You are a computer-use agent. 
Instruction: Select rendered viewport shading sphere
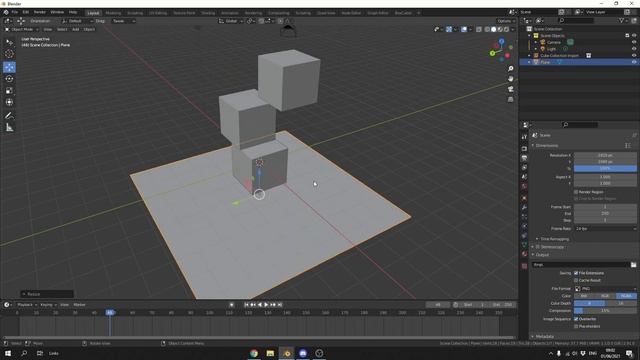(507, 29)
